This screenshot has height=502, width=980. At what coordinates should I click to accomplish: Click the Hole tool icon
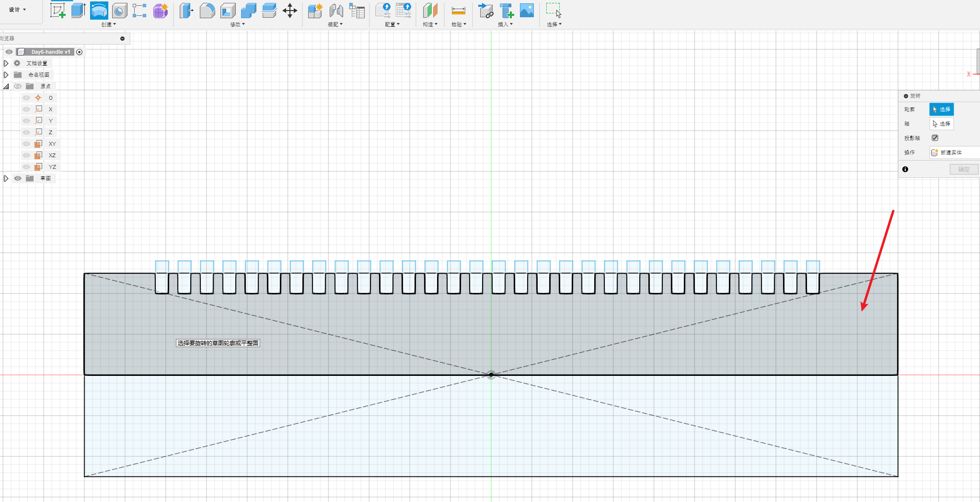pyautogui.click(x=120, y=11)
